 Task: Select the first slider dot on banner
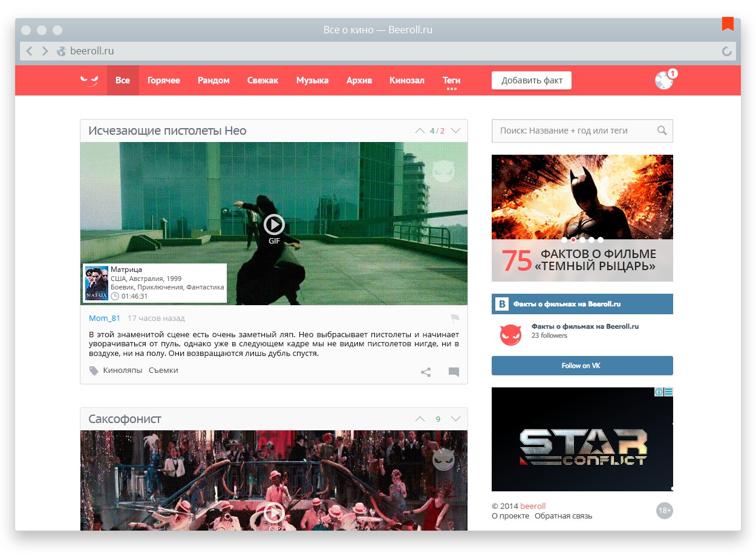564,240
